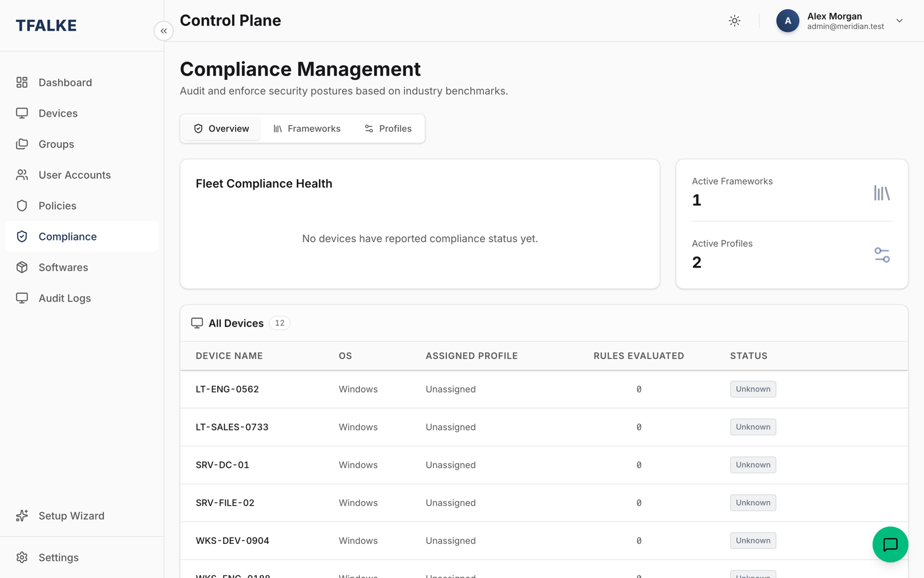Click the Fleet Compliance Health heading
This screenshot has width=924, height=578.
click(x=264, y=184)
